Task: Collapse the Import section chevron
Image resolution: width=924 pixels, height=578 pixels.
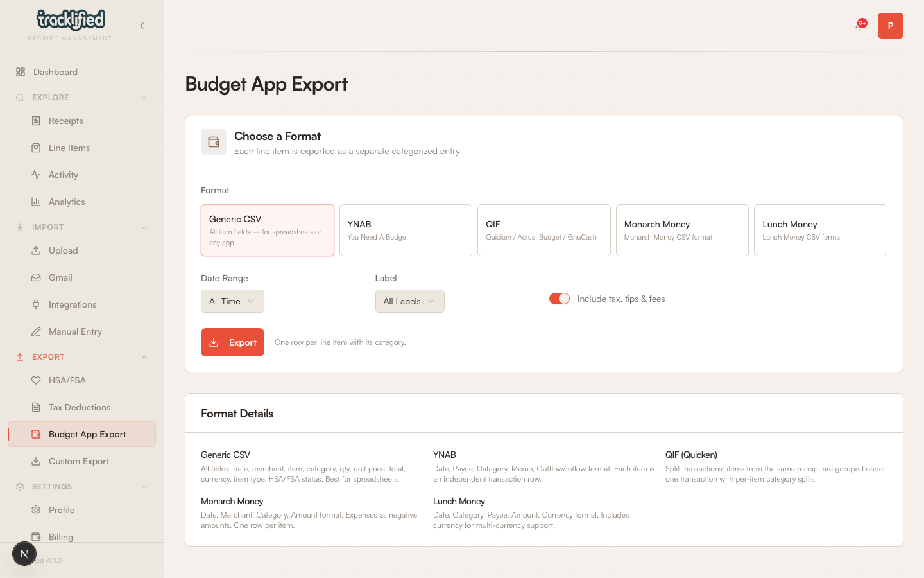Action: [144, 227]
